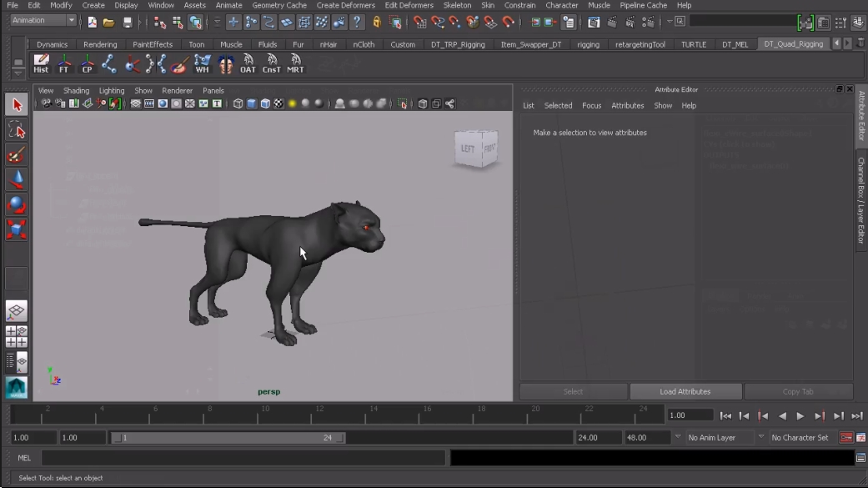Select the arrow Select tool
Viewport: 868px width, 488px height.
point(17,104)
